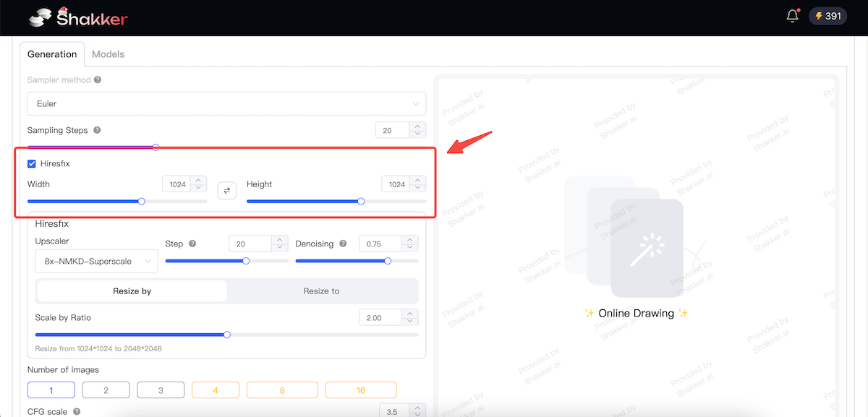Click the Scale by Ratio slider handle
The height and width of the screenshot is (417, 868).
[x=227, y=335]
